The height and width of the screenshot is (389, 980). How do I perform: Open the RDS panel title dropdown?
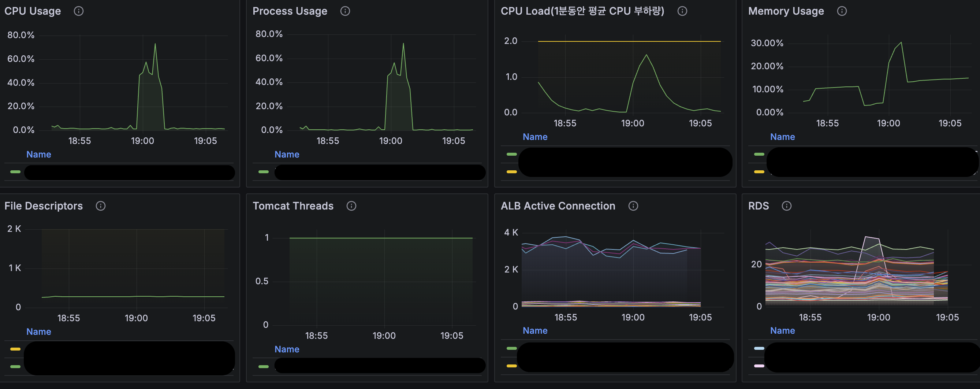click(x=758, y=206)
